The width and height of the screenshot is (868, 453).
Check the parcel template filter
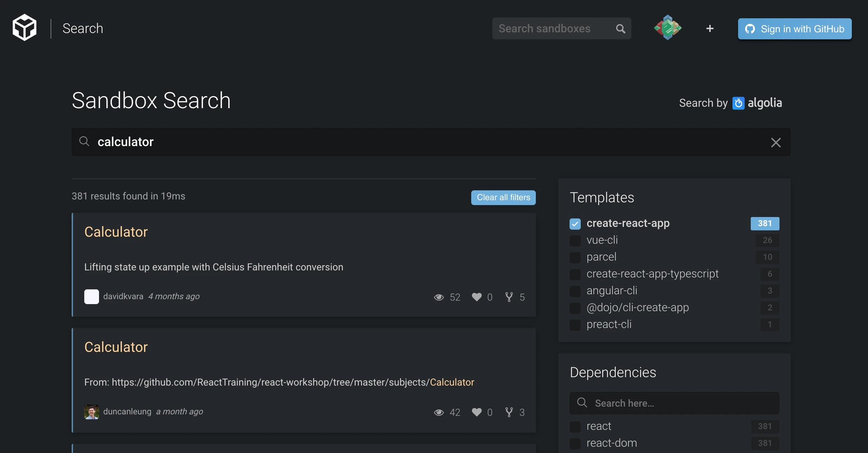coord(575,257)
